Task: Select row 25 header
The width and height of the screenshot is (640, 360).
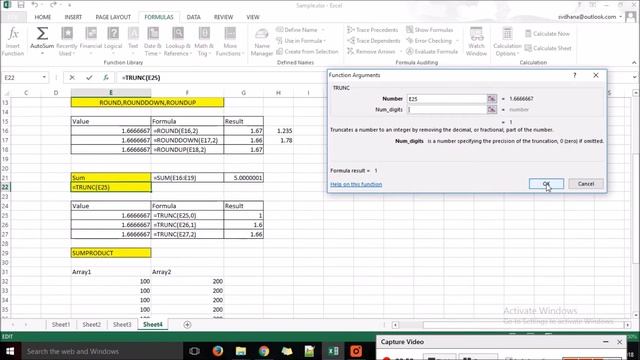Action: [x=5, y=215]
